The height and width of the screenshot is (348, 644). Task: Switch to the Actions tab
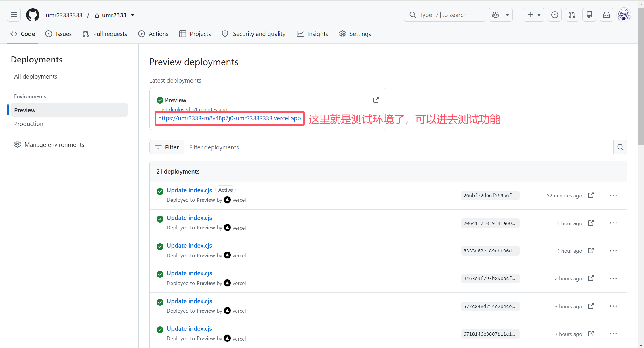pos(153,34)
